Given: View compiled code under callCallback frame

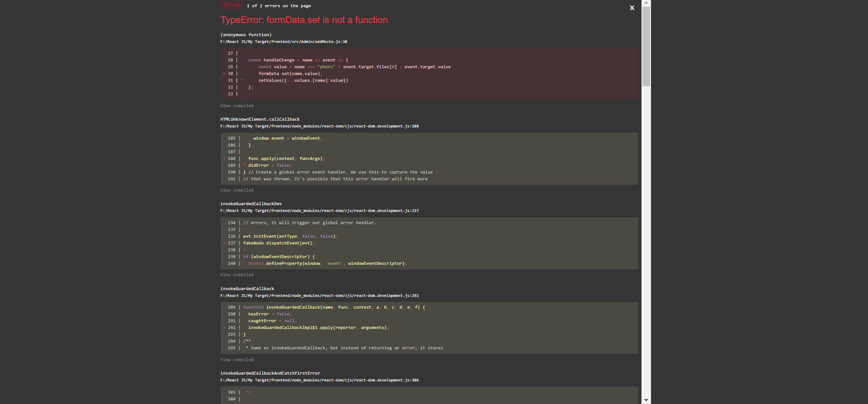Looking at the screenshot, I should 237,190.
